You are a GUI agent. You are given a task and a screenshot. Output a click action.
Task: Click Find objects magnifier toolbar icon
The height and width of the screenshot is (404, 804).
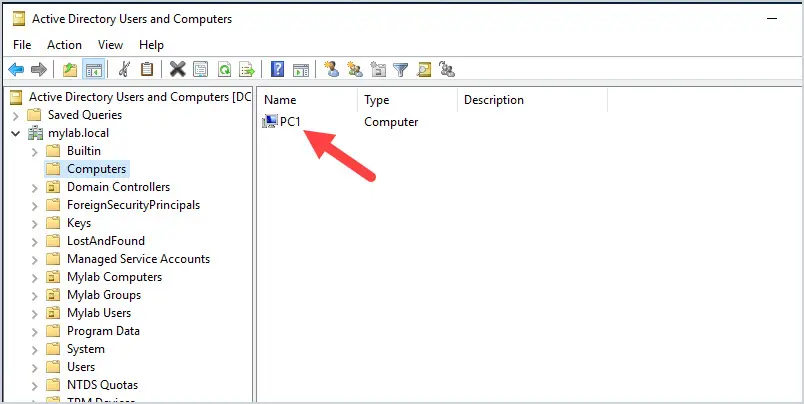424,69
